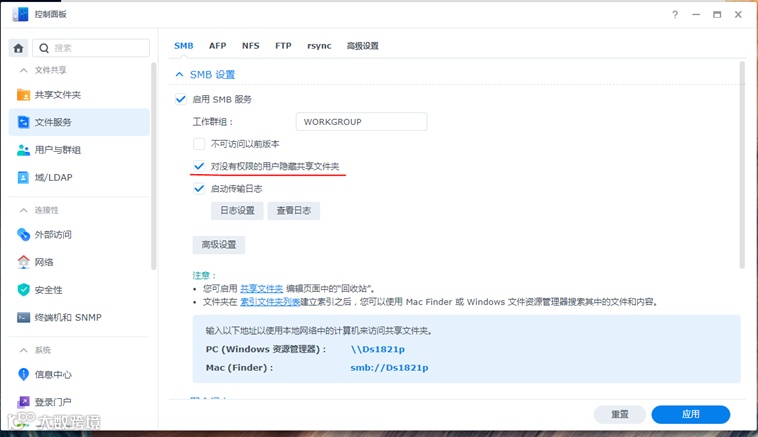Collapse the 文件共享 sidebar group
Viewport: 758px width, 437px height.
coord(23,70)
